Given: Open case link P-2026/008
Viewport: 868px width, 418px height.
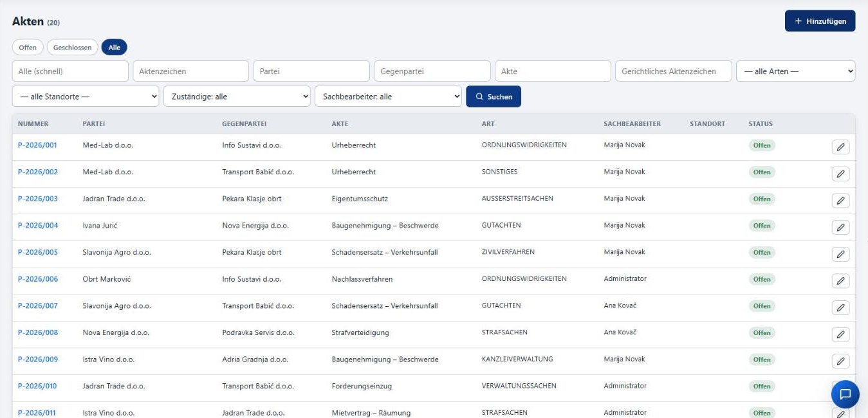Looking at the screenshot, I should click(38, 332).
